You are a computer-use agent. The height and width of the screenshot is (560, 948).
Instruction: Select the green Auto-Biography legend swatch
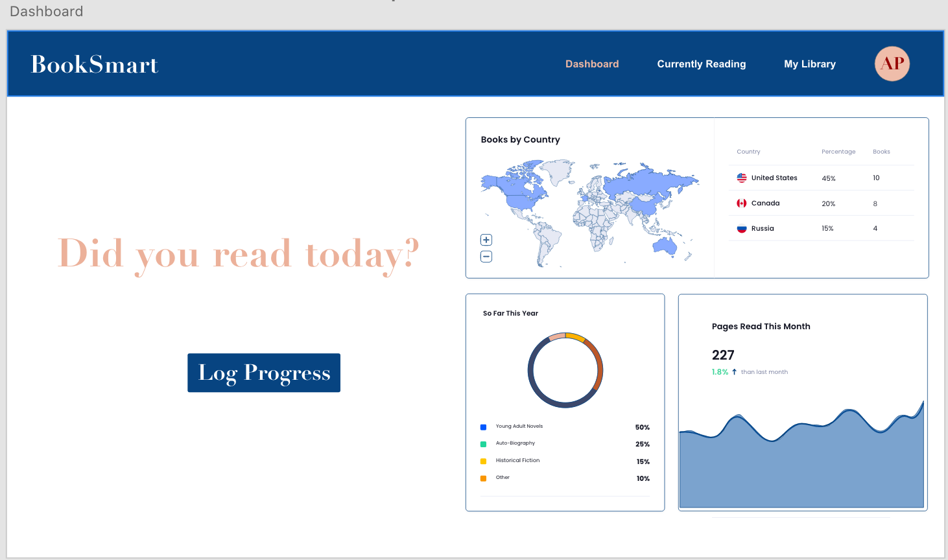pos(483,444)
